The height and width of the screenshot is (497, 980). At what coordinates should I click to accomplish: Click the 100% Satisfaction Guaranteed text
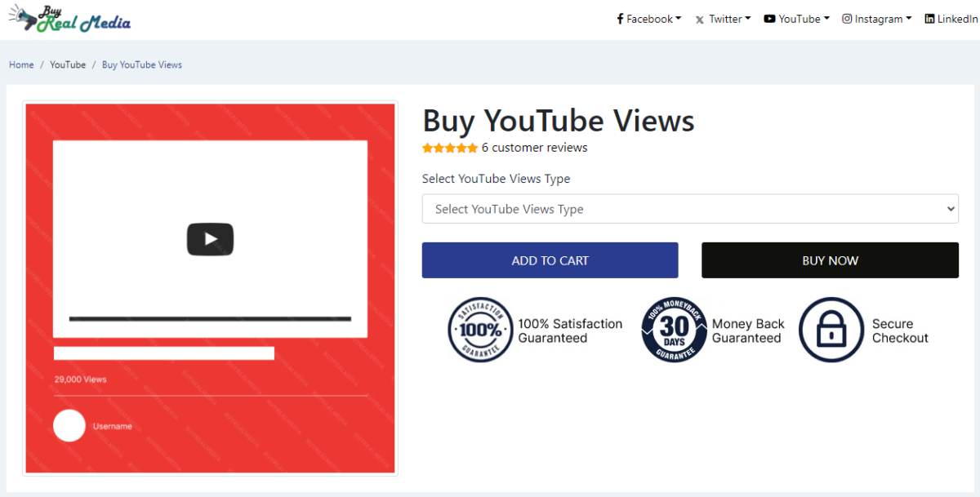point(570,331)
